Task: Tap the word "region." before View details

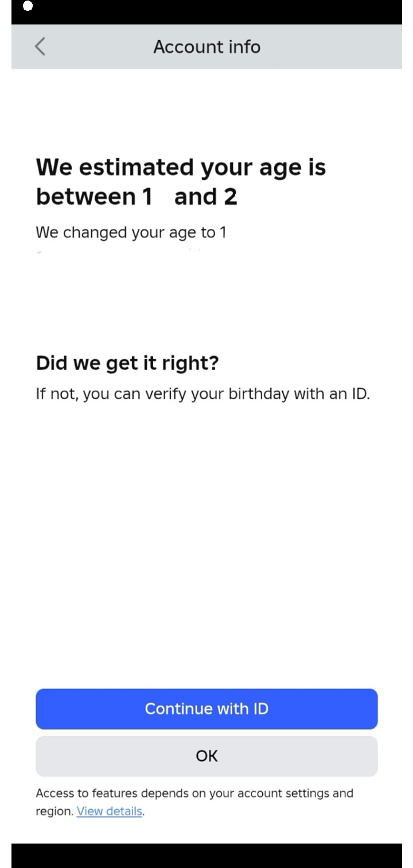Action: 54,811
